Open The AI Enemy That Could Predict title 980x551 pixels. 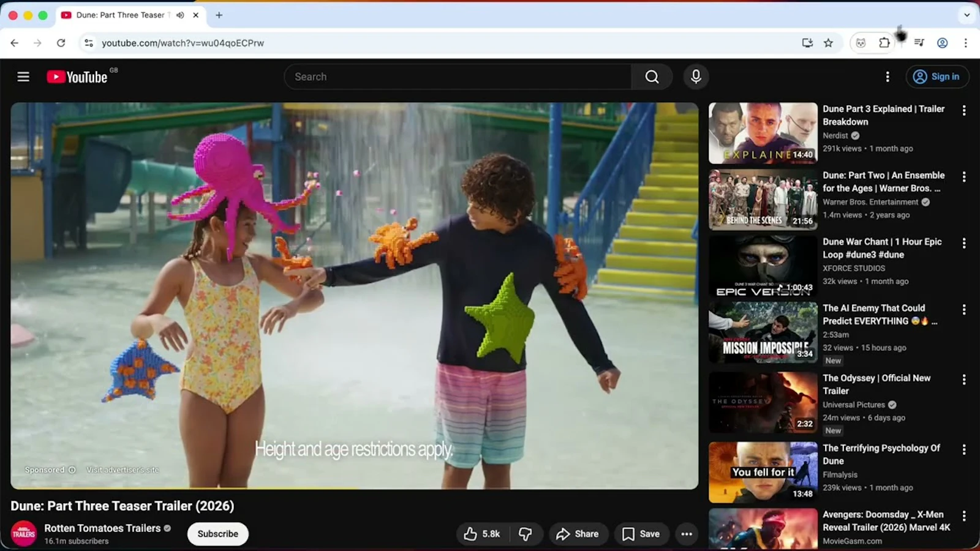point(880,314)
